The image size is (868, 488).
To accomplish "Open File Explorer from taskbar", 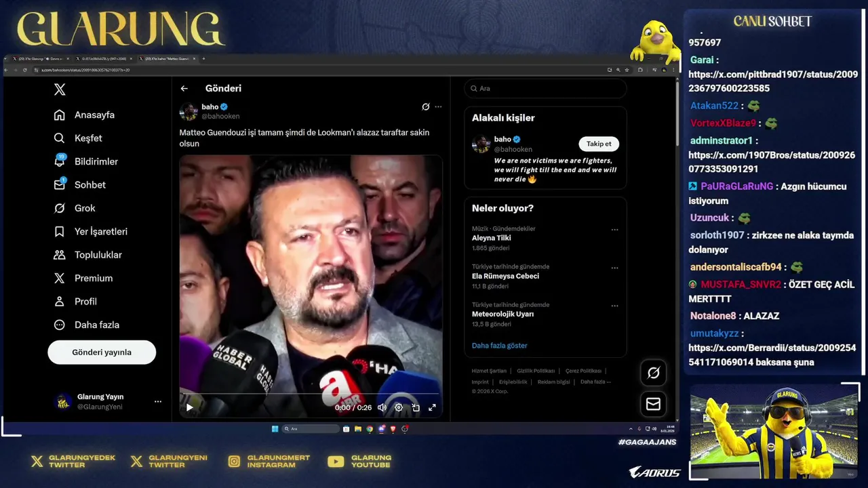I will pyautogui.click(x=358, y=428).
